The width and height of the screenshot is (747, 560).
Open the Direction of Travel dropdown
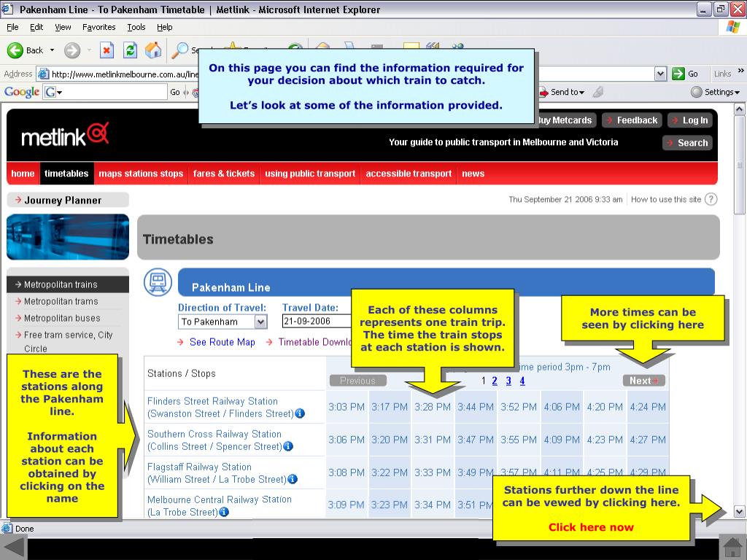point(260,322)
